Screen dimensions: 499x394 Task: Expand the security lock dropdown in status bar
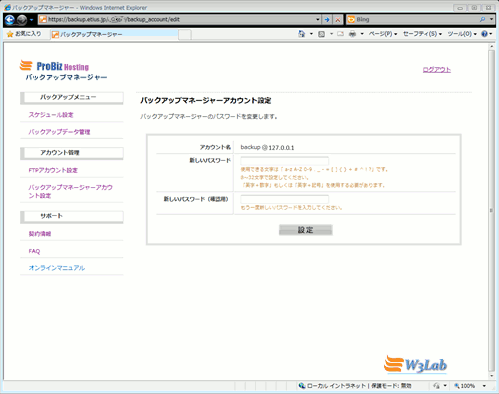tap(445, 386)
